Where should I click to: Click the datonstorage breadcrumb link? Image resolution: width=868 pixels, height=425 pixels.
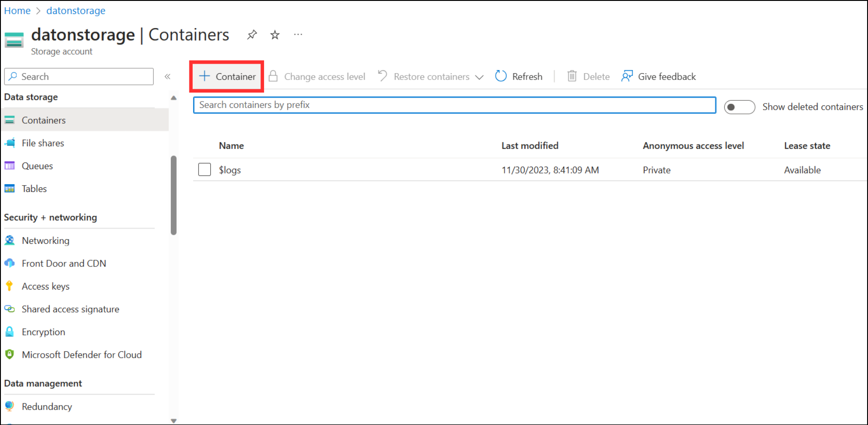pyautogui.click(x=75, y=10)
